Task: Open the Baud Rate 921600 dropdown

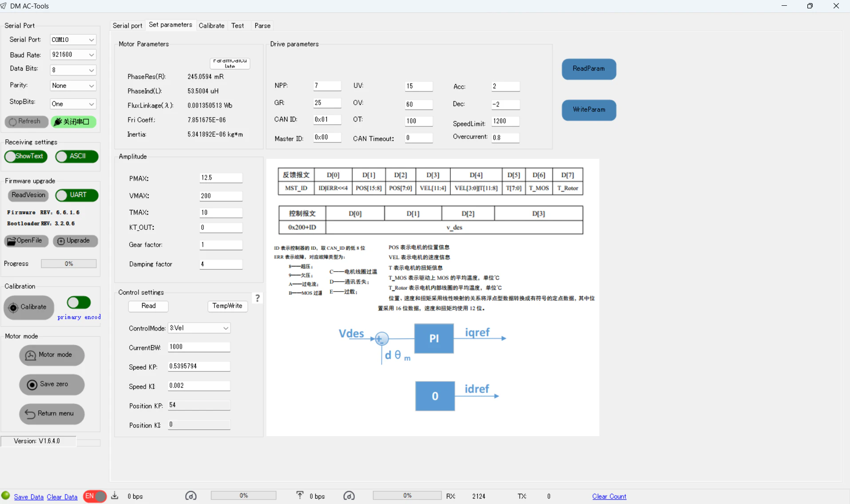Action: (73, 55)
